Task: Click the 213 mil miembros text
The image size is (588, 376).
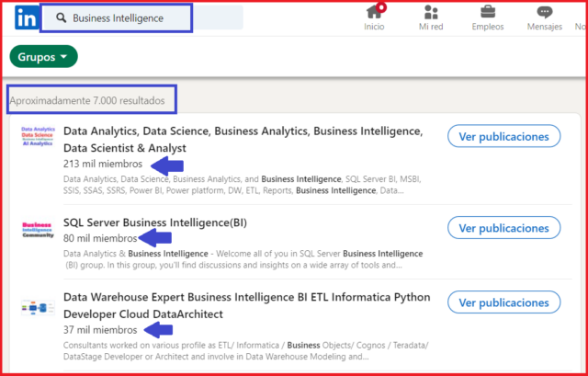Action: pos(103,164)
